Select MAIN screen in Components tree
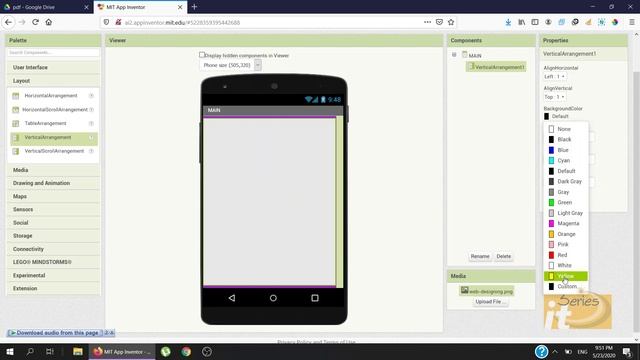640x360 pixels. pyautogui.click(x=474, y=55)
